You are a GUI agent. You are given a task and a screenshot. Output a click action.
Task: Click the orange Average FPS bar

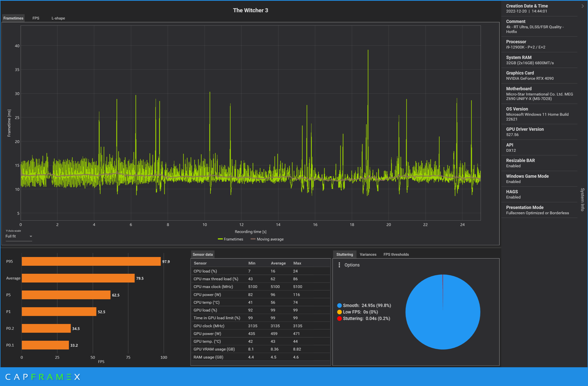point(78,278)
